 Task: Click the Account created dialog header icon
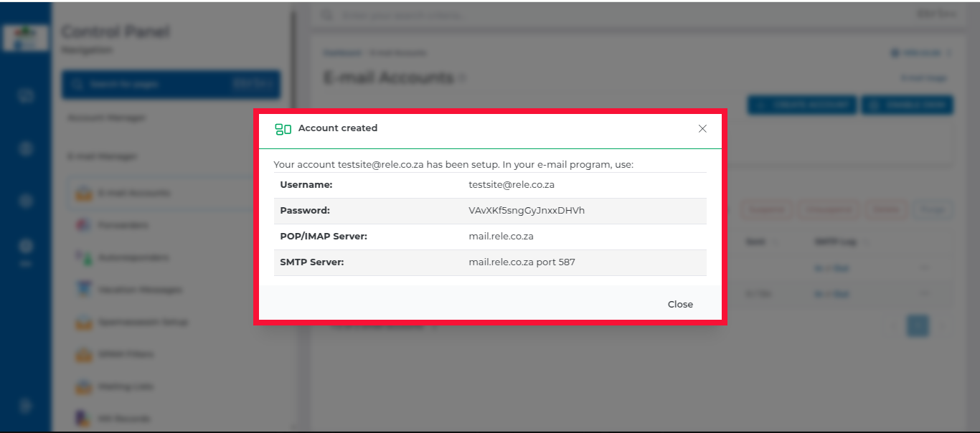(x=283, y=129)
